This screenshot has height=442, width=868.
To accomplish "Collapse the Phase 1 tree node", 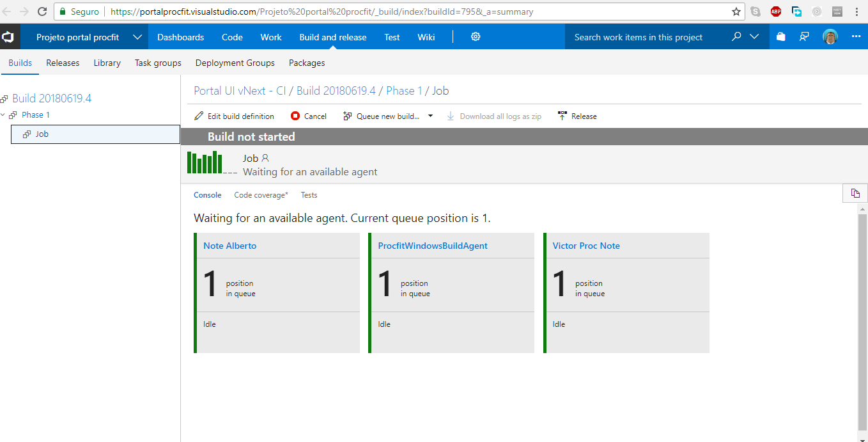I will 4,114.
